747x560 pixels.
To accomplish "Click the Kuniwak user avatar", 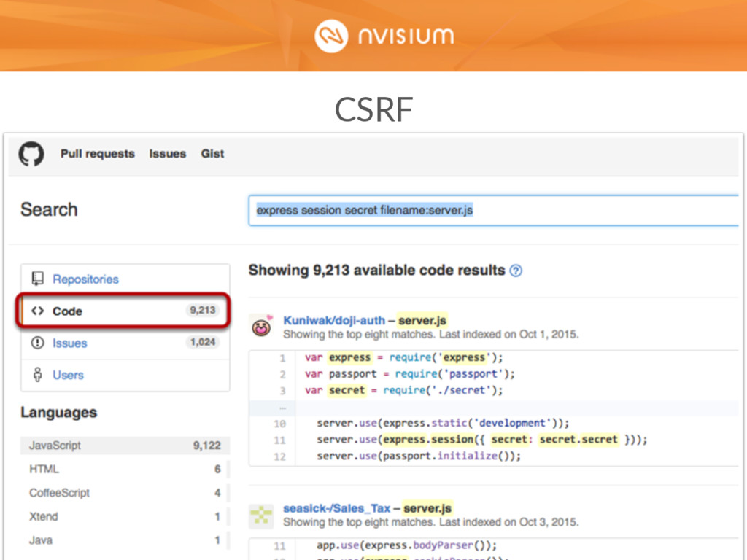I will pos(261,326).
